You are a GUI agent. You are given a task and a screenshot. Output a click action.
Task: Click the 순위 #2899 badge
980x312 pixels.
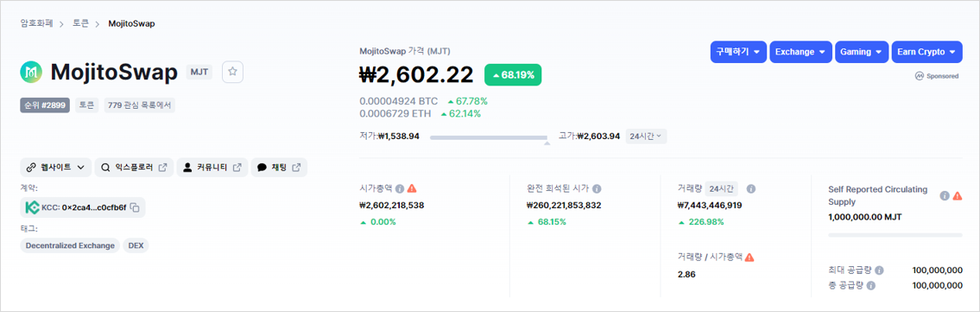[x=45, y=105]
